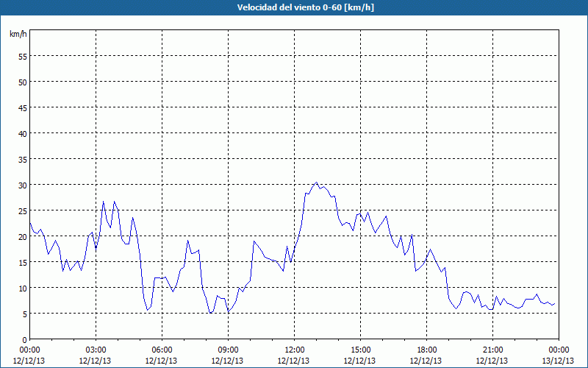
Task: Click the 03:00 time label on the x-axis
Action: point(96,350)
